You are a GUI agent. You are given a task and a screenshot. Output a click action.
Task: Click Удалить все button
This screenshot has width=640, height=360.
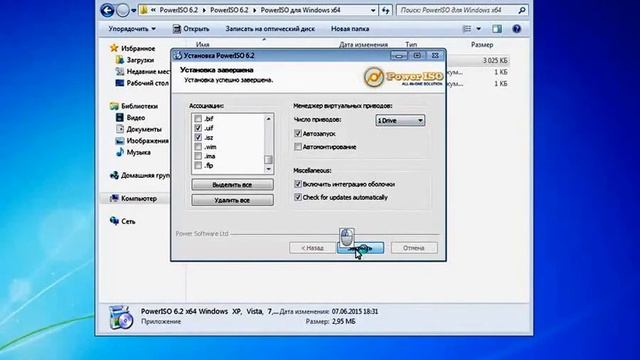(232, 200)
